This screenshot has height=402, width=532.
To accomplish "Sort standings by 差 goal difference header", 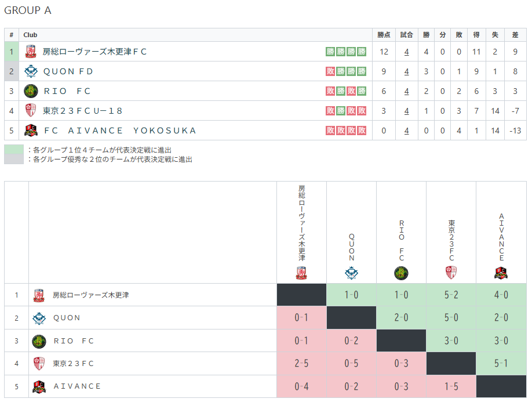I will [515, 35].
